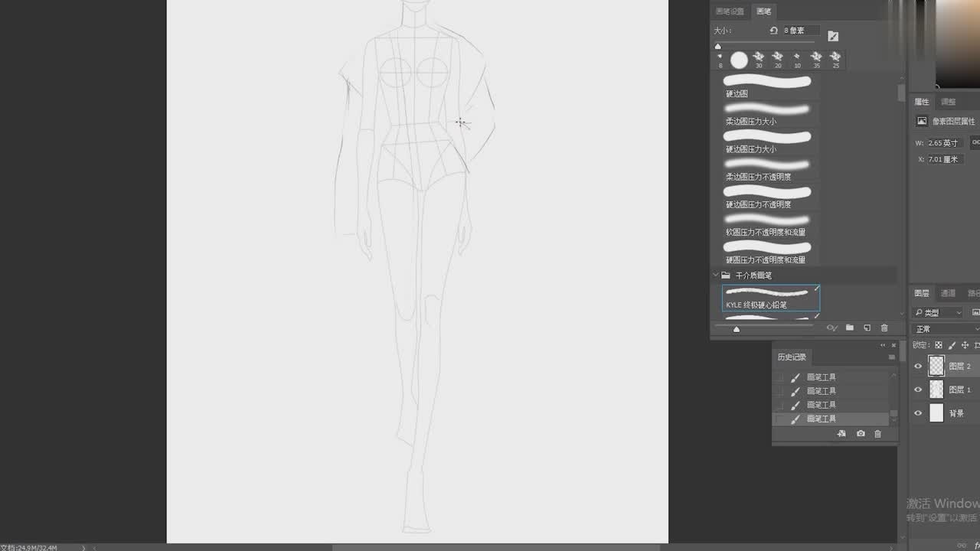
Task: Edit the 8 像素 brush size field
Action: coord(800,31)
